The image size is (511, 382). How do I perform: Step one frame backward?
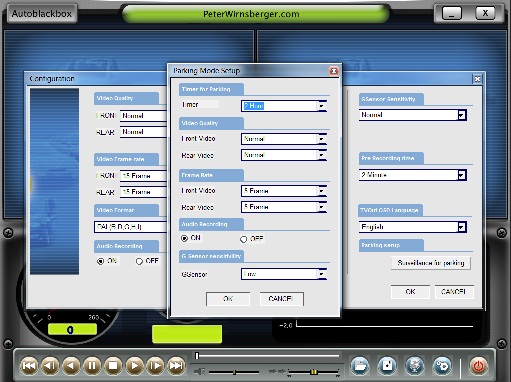tap(50, 366)
